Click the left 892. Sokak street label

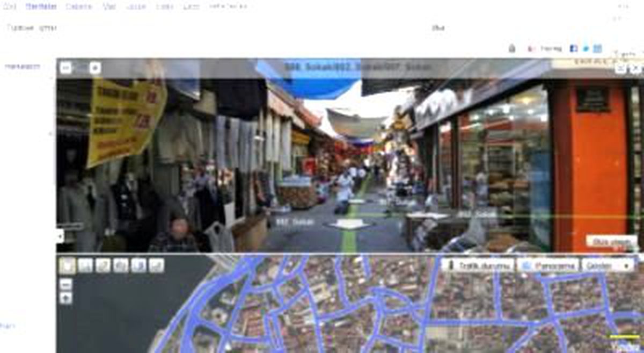[294, 221]
